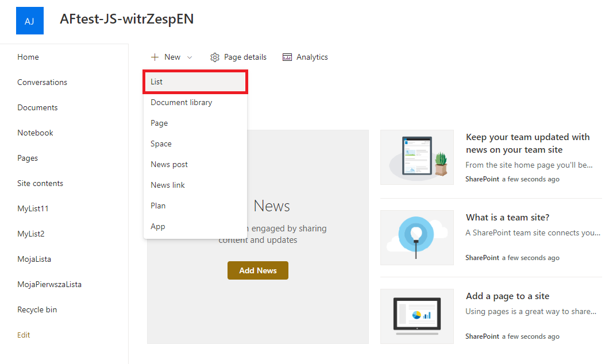Click the Page details gear icon
The height and width of the screenshot is (364, 609).
pyautogui.click(x=215, y=57)
